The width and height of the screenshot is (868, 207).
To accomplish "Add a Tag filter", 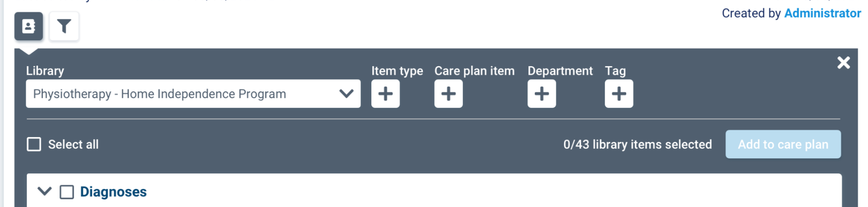I will (618, 94).
